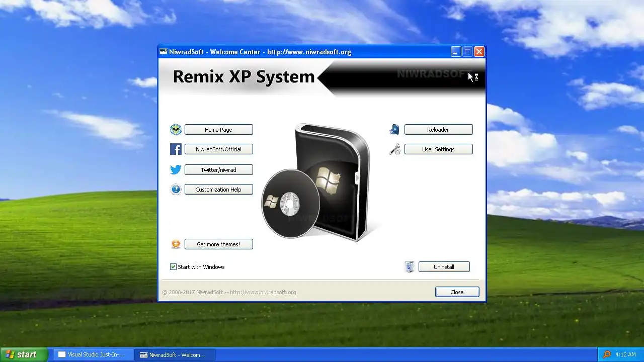Click the taskbar clock 4:12 AM
Viewport: 644px width, 362px height.
click(x=625, y=354)
